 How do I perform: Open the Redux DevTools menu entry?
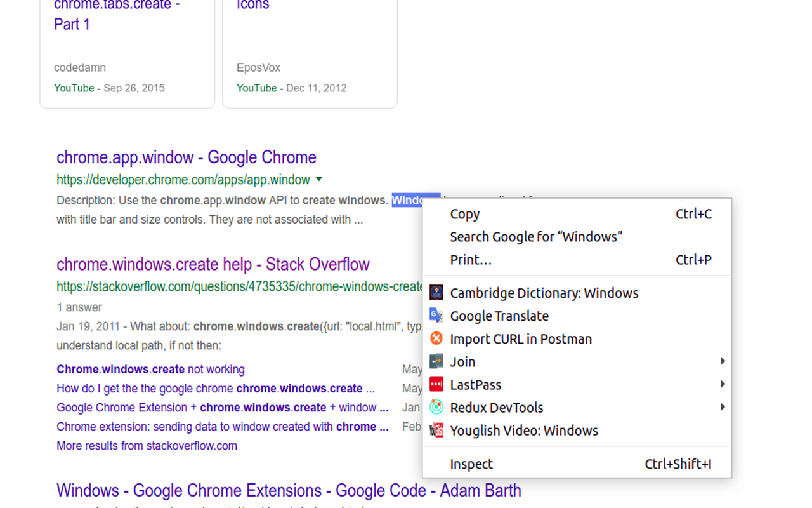(x=577, y=407)
